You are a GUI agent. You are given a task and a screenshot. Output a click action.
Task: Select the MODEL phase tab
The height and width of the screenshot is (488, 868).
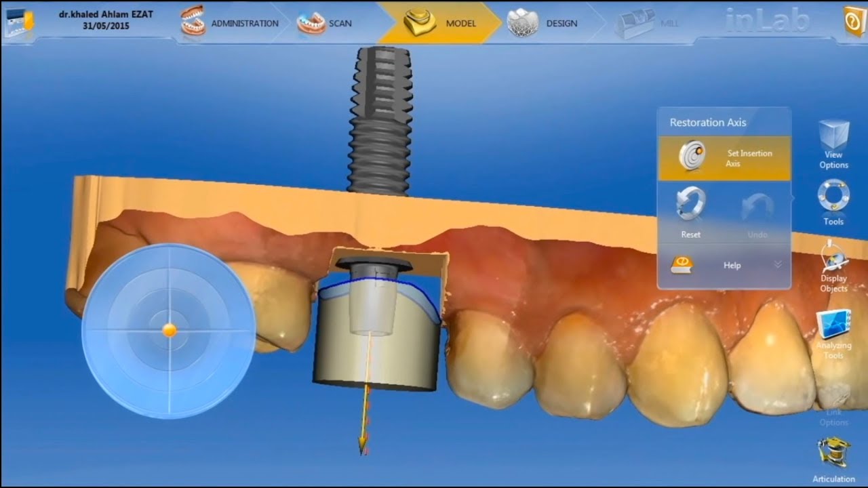click(x=441, y=22)
